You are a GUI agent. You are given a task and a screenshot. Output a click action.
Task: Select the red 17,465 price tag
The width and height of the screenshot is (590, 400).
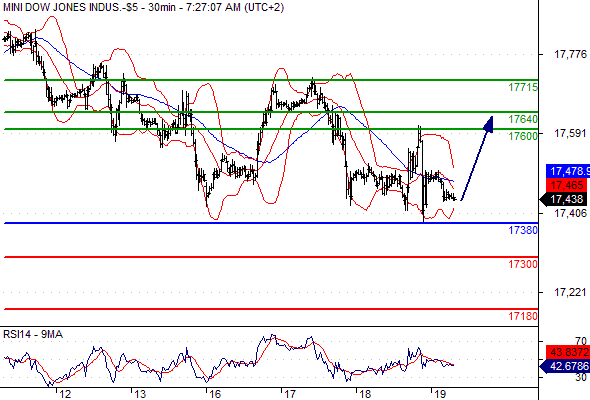[566, 185]
